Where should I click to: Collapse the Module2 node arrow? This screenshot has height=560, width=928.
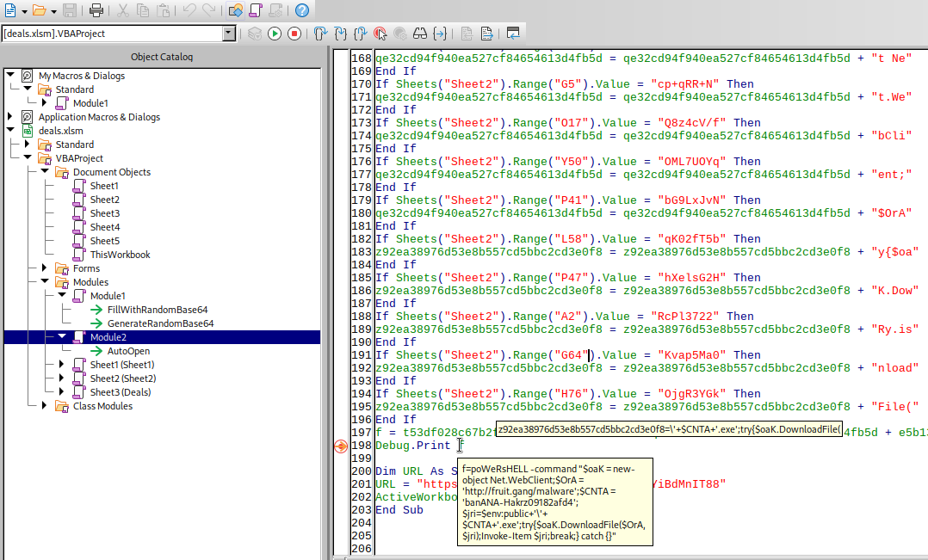click(62, 335)
